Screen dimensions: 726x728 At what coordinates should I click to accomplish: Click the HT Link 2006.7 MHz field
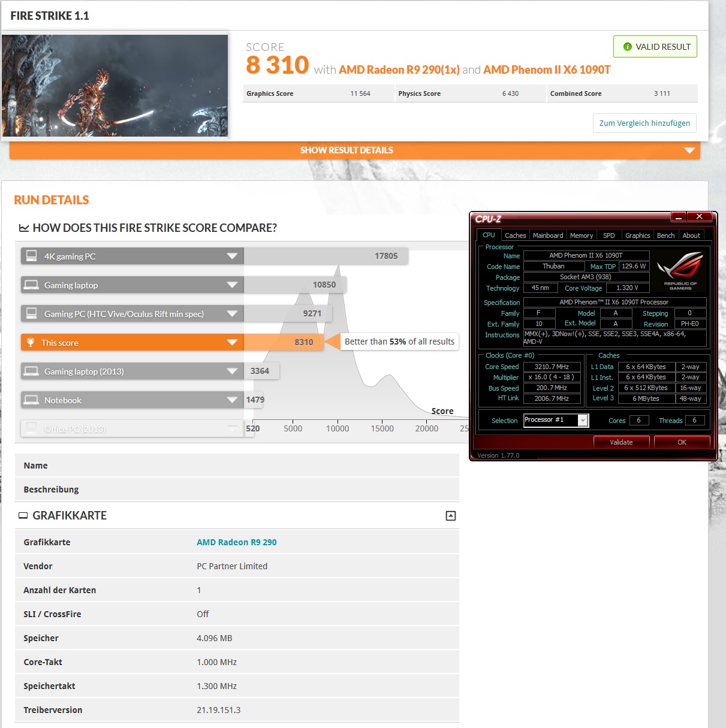pyautogui.click(x=552, y=398)
